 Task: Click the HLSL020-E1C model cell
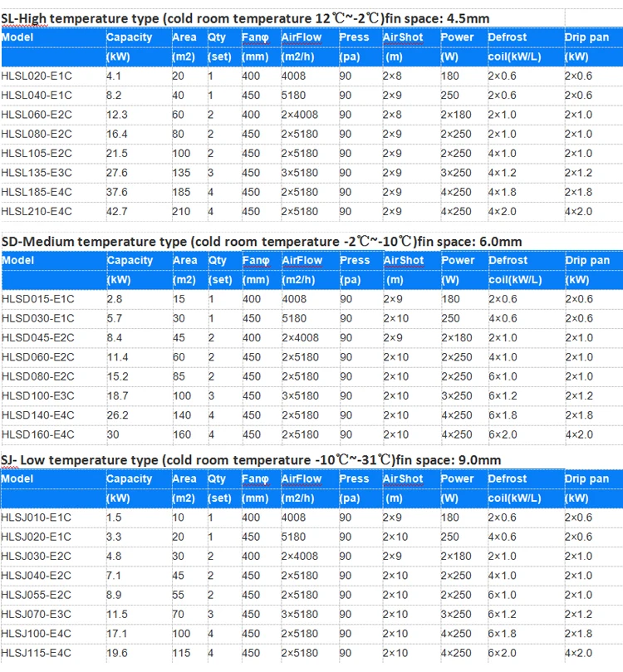[37, 76]
